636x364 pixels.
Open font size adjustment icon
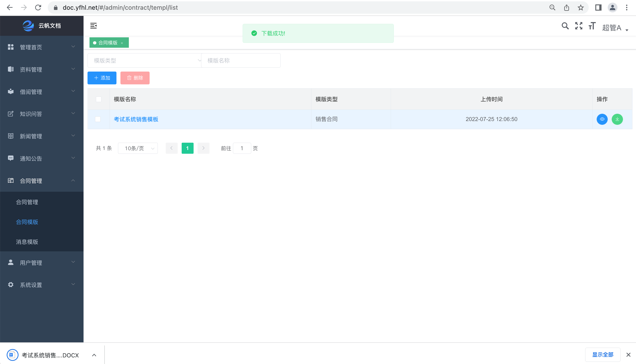pos(592,26)
